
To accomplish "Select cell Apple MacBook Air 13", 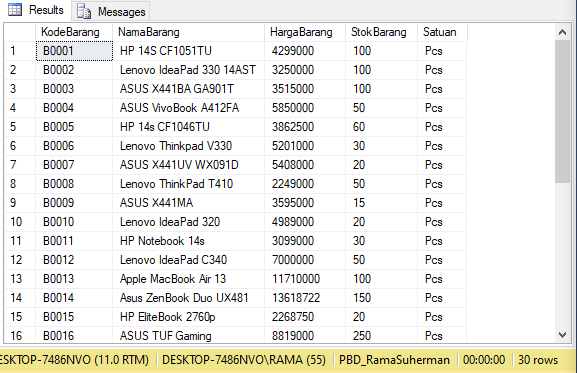I will tap(188, 279).
